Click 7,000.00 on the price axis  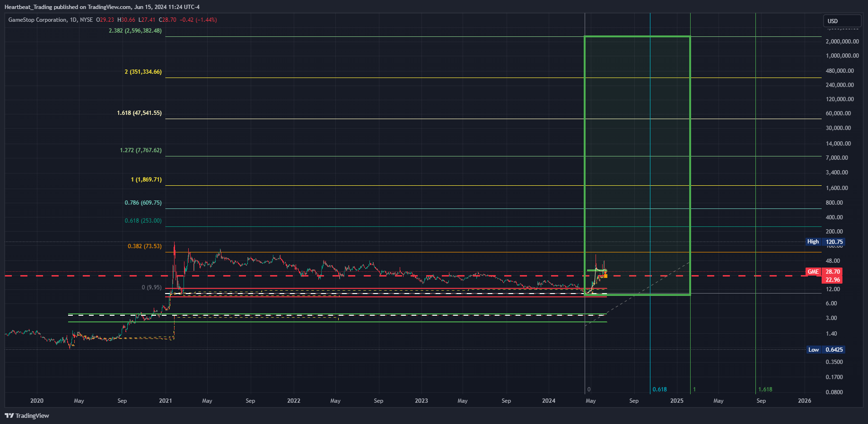point(837,158)
